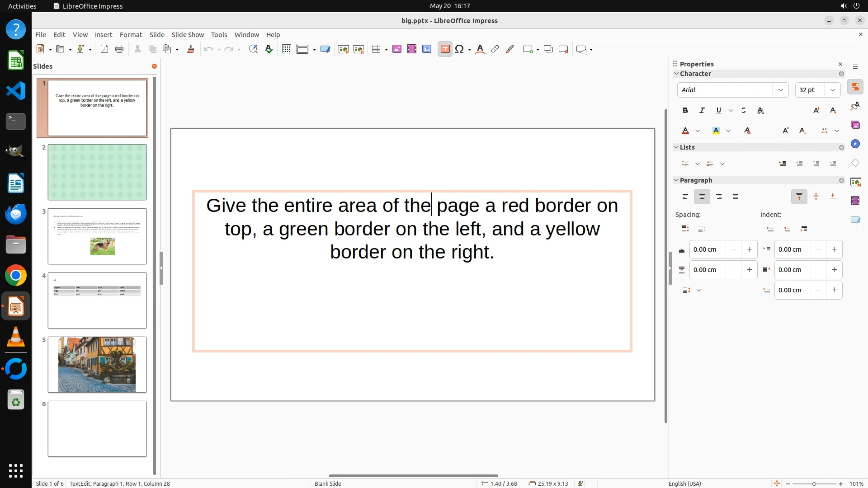The height and width of the screenshot is (488, 868).
Task: Open the Slide Show menu
Action: (x=188, y=35)
